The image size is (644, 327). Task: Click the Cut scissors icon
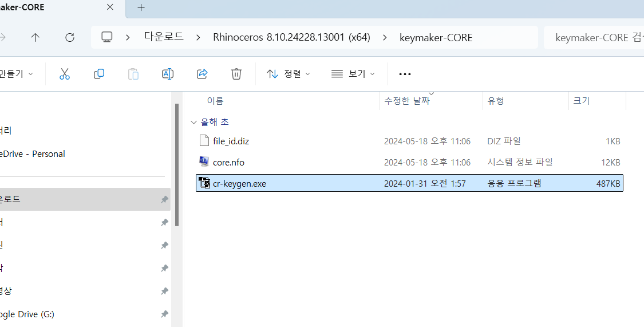(65, 74)
